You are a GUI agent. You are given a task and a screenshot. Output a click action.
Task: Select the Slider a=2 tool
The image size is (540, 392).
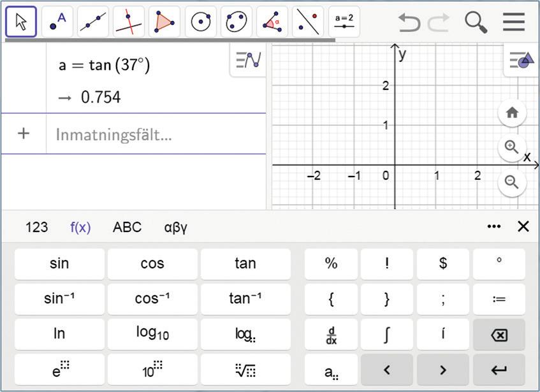tap(344, 22)
